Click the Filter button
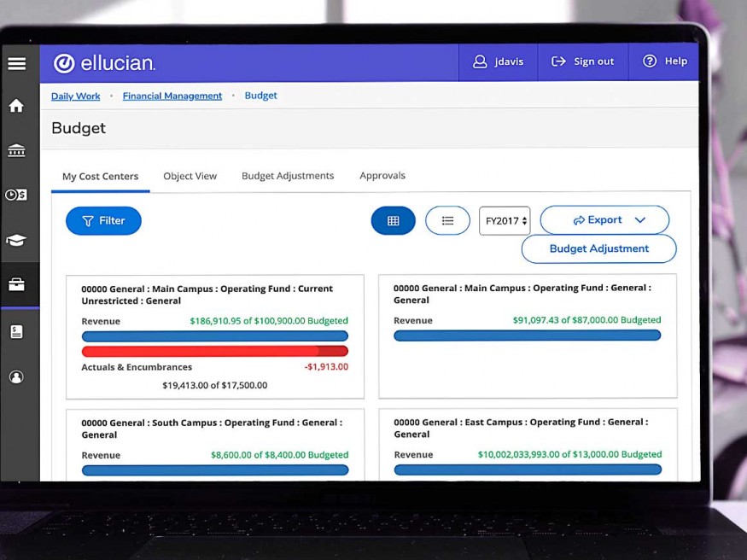 [x=103, y=221]
